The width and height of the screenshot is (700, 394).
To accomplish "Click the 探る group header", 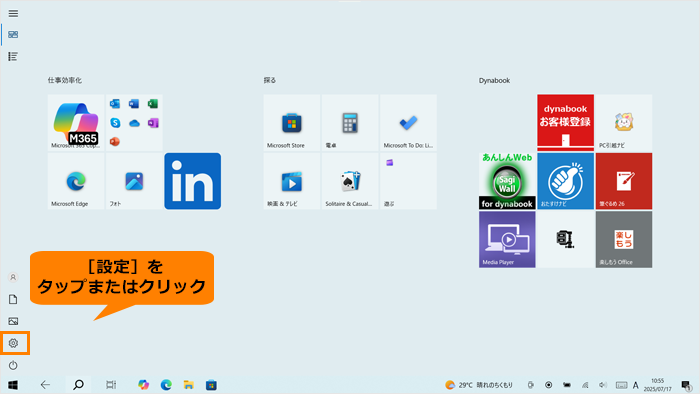I will coord(270,80).
